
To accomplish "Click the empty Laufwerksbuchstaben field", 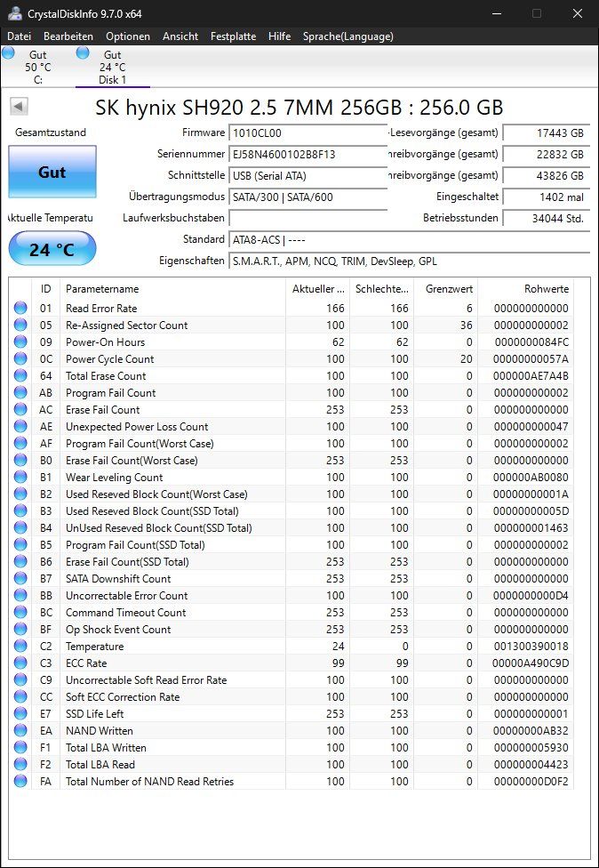I will point(307,218).
